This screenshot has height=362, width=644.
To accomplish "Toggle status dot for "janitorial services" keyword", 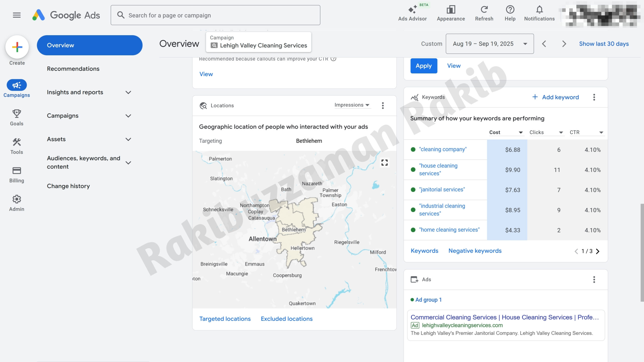I will pos(413,190).
